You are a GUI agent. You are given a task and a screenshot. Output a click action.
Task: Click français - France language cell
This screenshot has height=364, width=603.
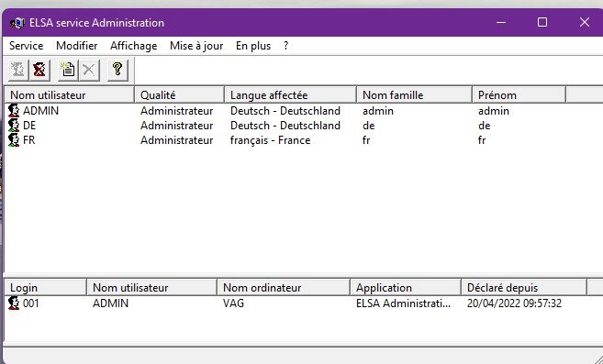tap(271, 140)
